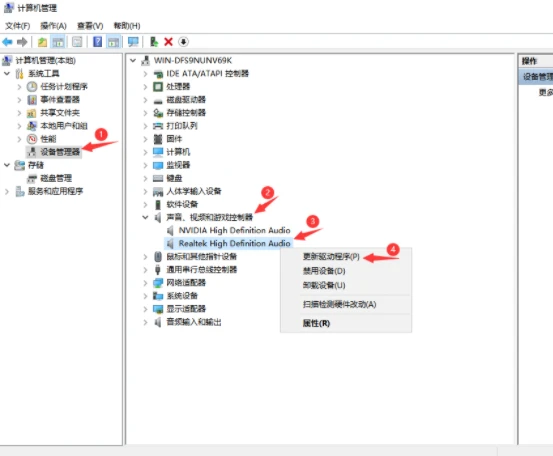The height and width of the screenshot is (456, 553).
Task: Click the circled down-arrow toolbar icon
Action: pos(183,42)
